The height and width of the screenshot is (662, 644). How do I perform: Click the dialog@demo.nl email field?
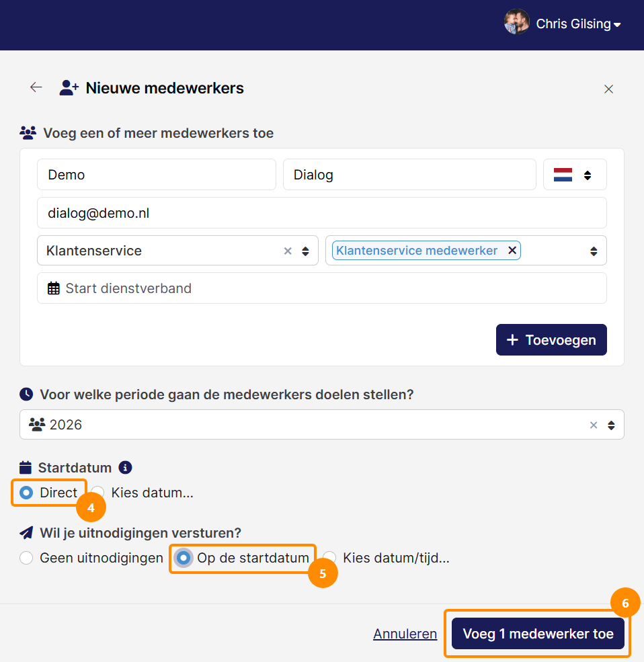[x=322, y=213]
